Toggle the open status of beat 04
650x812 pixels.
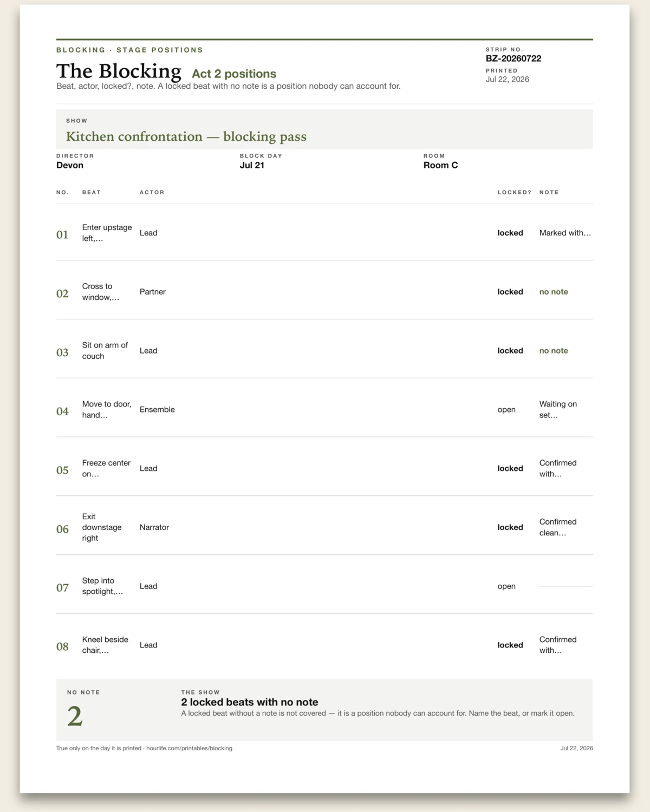point(506,410)
